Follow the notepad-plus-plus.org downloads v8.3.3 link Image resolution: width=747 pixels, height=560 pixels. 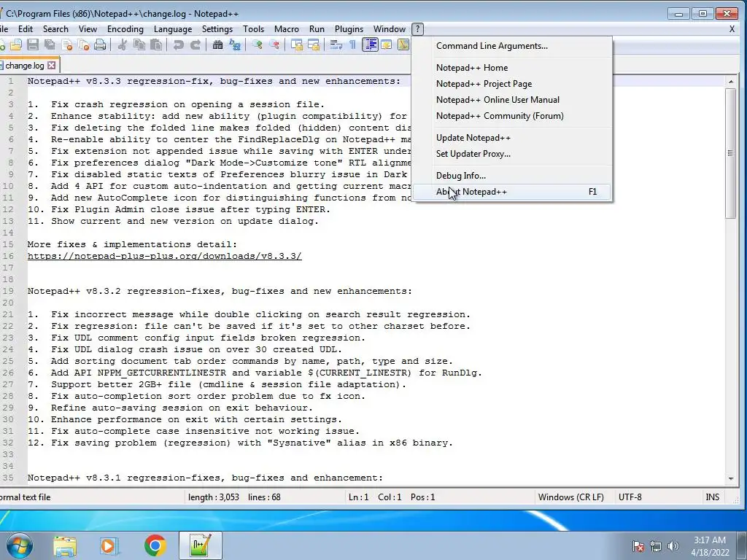164,256
